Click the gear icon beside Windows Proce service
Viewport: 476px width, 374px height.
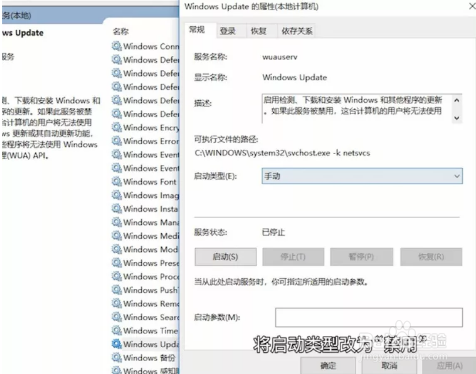point(117,276)
